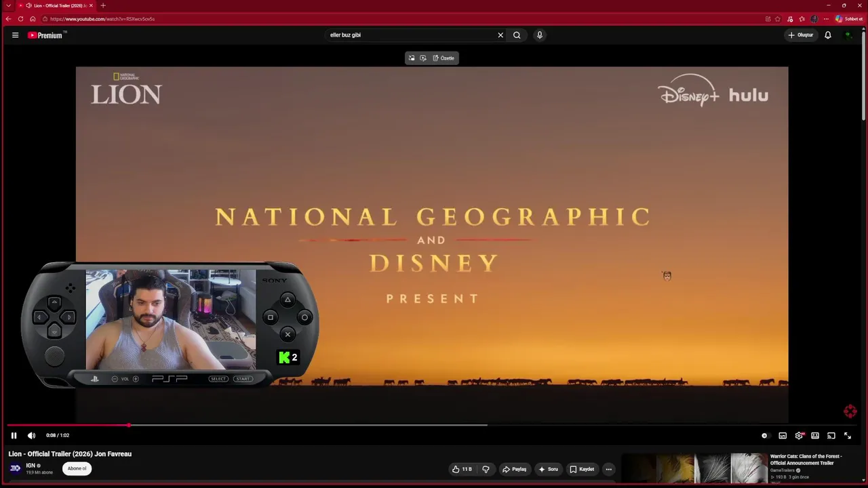Toggle subtitles/captions in the player
Screen dimensions: 868x488
click(783, 436)
